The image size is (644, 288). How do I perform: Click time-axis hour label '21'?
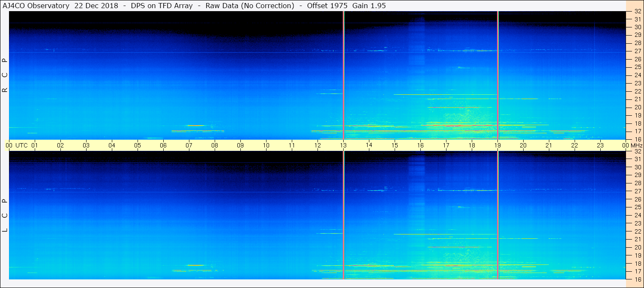click(x=549, y=145)
